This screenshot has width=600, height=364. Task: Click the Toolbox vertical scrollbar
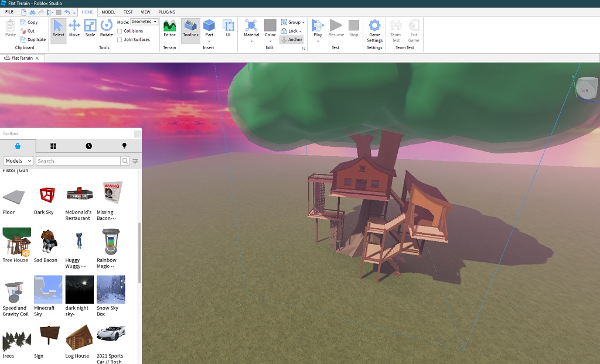139,253
